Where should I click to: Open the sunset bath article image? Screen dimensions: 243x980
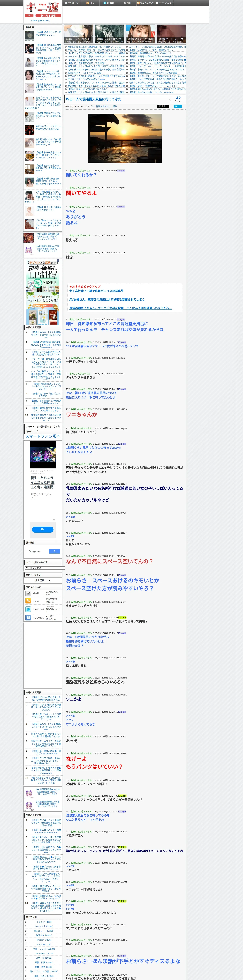point(125,138)
